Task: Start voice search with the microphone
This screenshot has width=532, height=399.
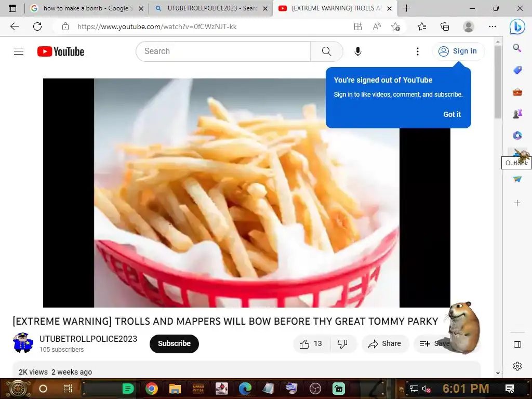Action: tap(357, 51)
